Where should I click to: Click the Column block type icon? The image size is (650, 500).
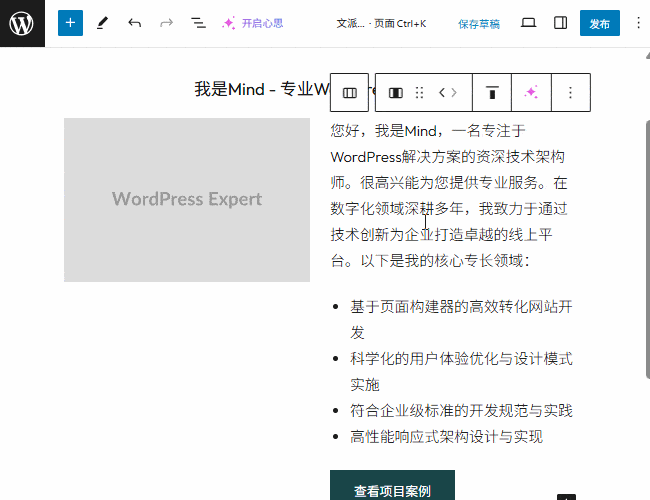pyautogui.click(x=395, y=93)
